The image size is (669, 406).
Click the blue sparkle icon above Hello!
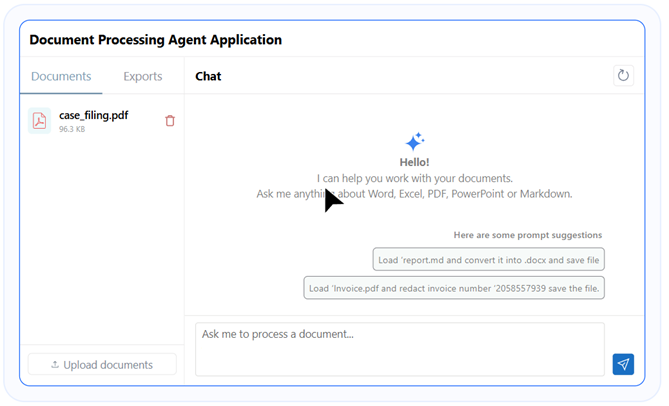[415, 142]
